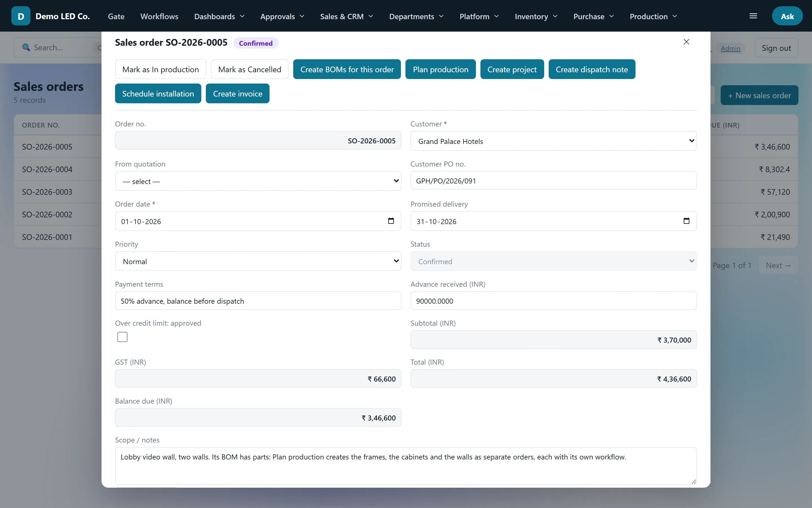Click Mark as In production button
The width and height of the screenshot is (812, 508).
pos(160,69)
